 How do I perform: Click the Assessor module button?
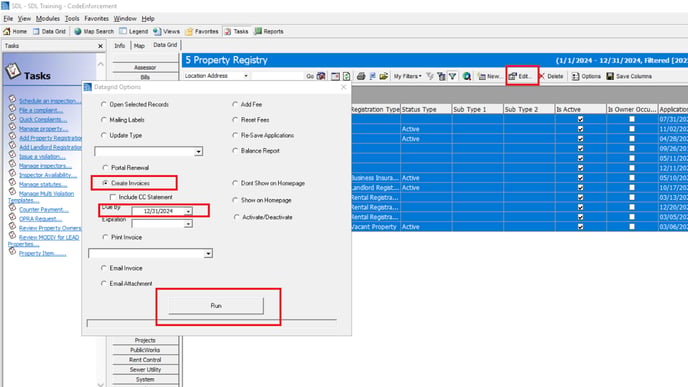[x=145, y=67]
